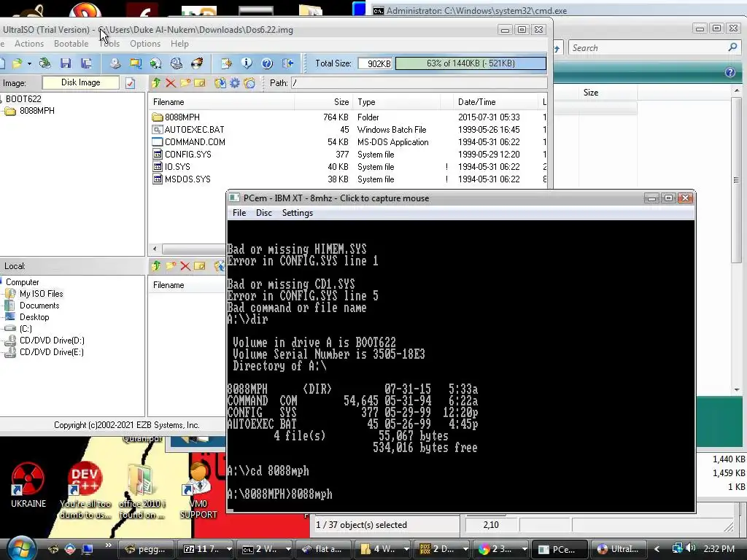Click the Exit door icon in UltraISO toolbar
The image size is (747, 560).
point(287,63)
